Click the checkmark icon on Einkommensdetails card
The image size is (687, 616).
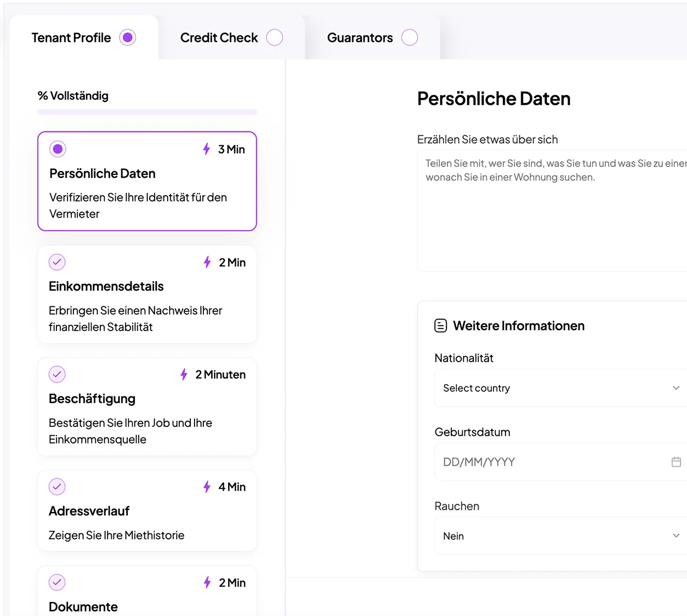57,262
